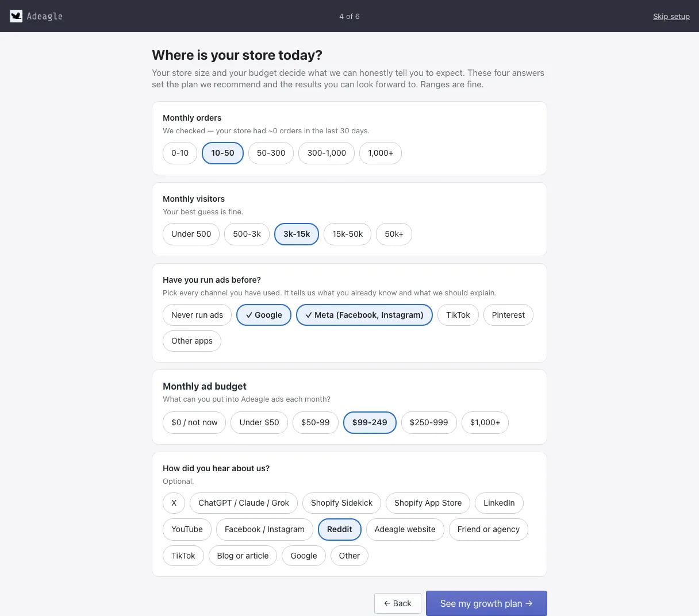Select Other as referral source
The image size is (699, 616).
tap(349, 556)
